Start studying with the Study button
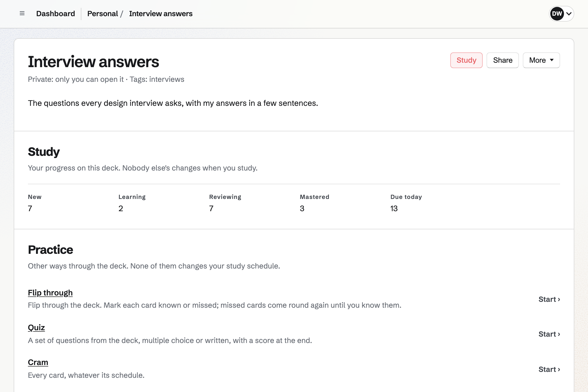Image resolution: width=588 pixels, height=392 pixels. click(466, 60)
